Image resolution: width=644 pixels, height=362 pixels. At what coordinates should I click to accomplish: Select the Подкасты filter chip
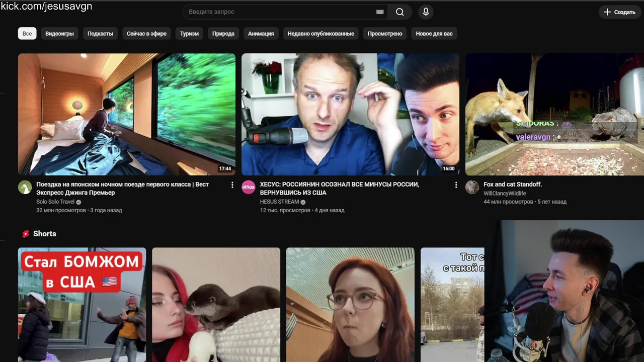click(x=100, y=34)
